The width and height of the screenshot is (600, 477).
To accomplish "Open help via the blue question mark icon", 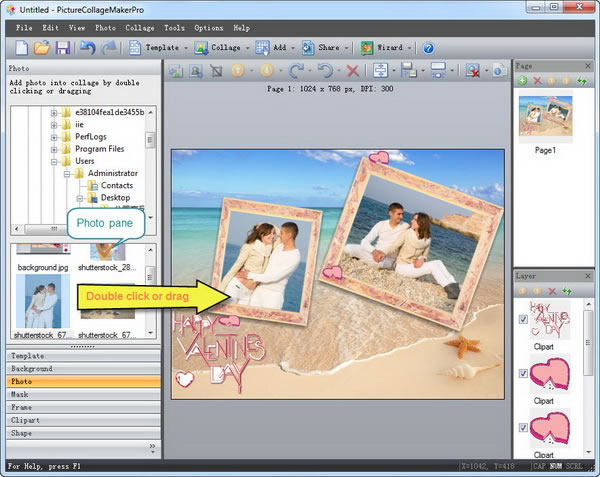I will (x=428, y=48).
